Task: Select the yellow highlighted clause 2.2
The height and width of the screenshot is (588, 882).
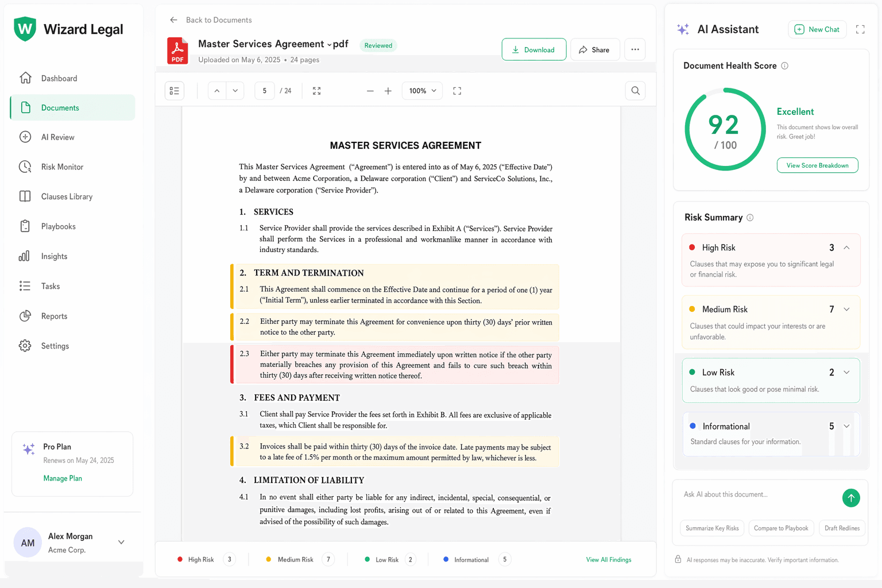Action: 395,327
